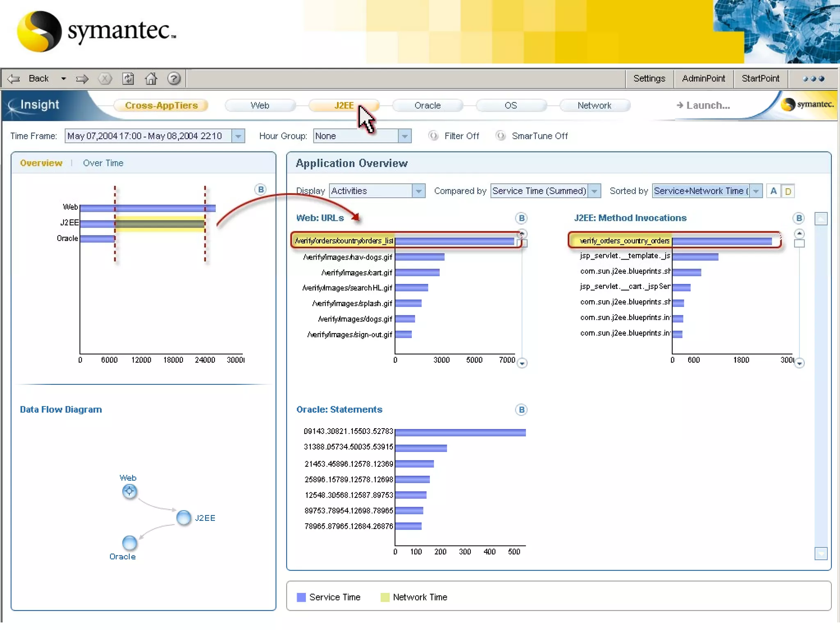Switch to the Oracle tier tab
The width and height of the screenshot is (840, 630).
427,105
